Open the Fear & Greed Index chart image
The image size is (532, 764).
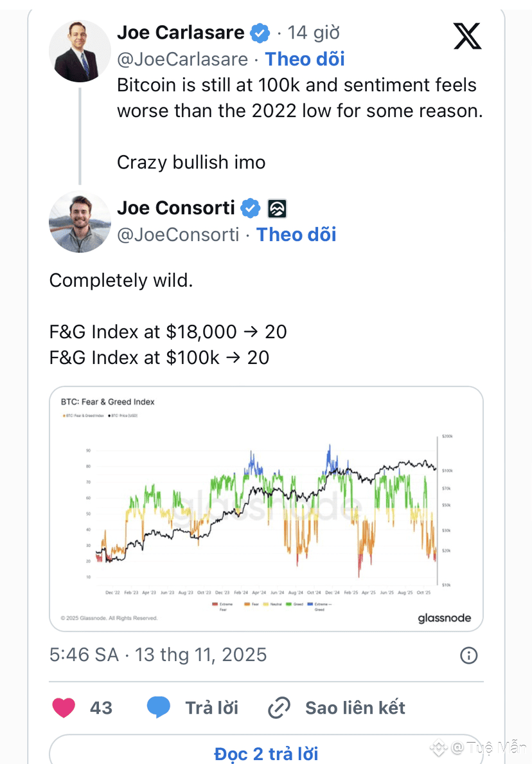266,508
